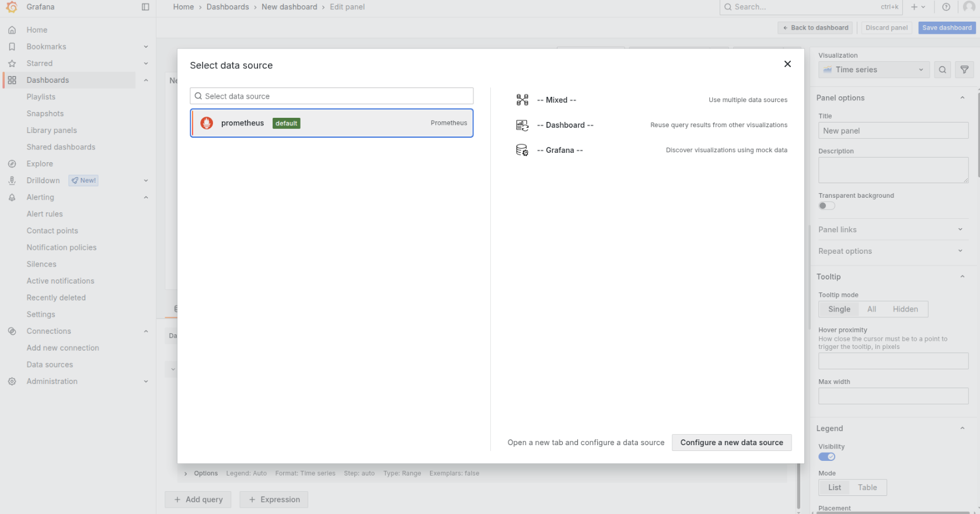Open Playlists in sidebar

[41, 97]
